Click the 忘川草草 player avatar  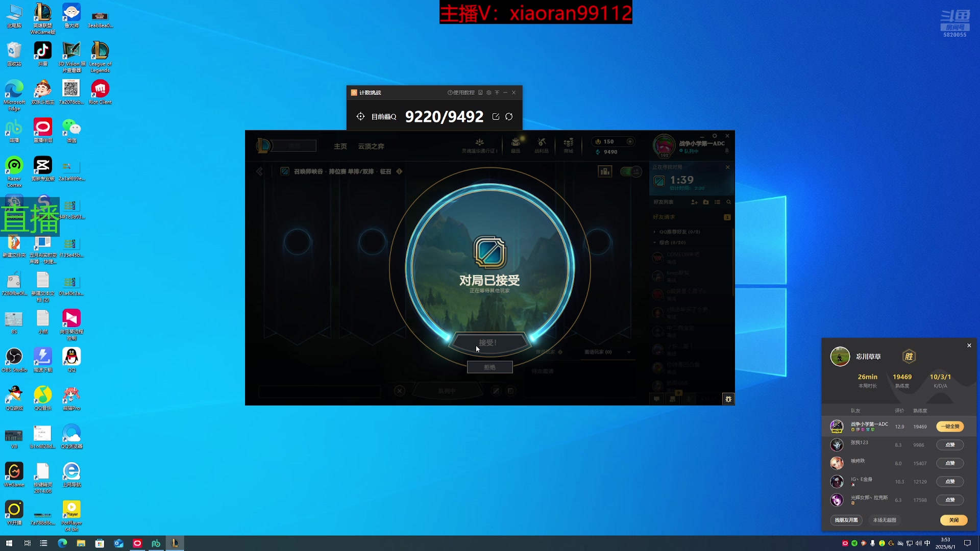coord(840,356)
